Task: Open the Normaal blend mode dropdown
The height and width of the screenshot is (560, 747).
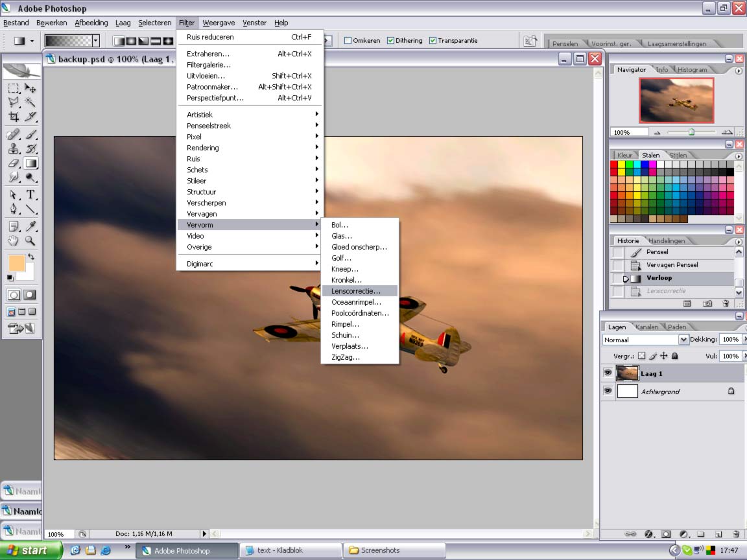Action: (x=683, y=340)
